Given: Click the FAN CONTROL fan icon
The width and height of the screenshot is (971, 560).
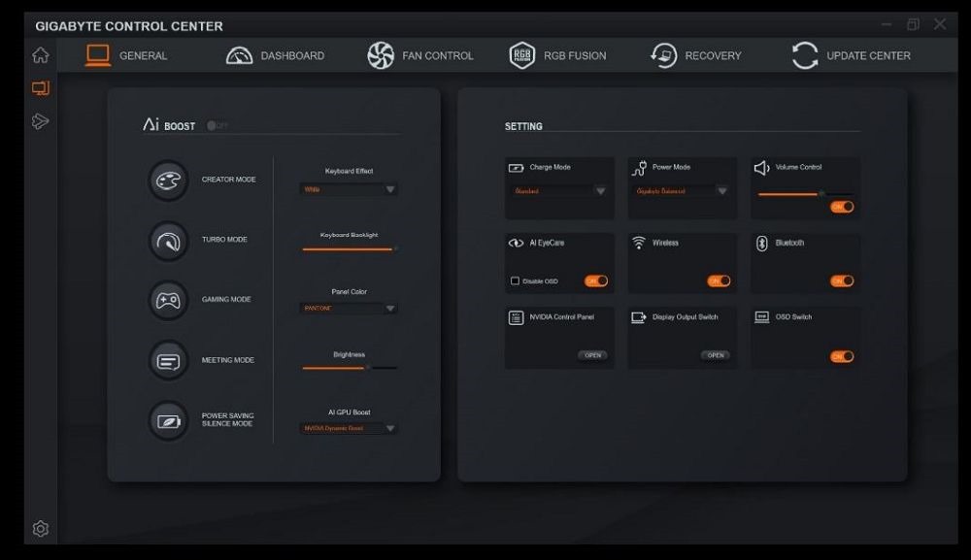Looking at the screenshot, I should [381, 55].
